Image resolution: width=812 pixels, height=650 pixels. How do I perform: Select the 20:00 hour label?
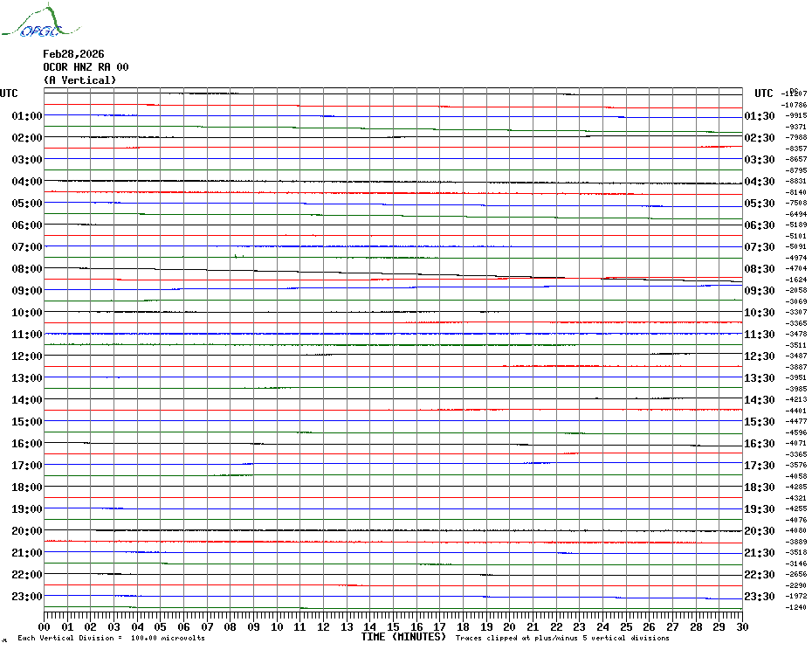tap(27, 531)
